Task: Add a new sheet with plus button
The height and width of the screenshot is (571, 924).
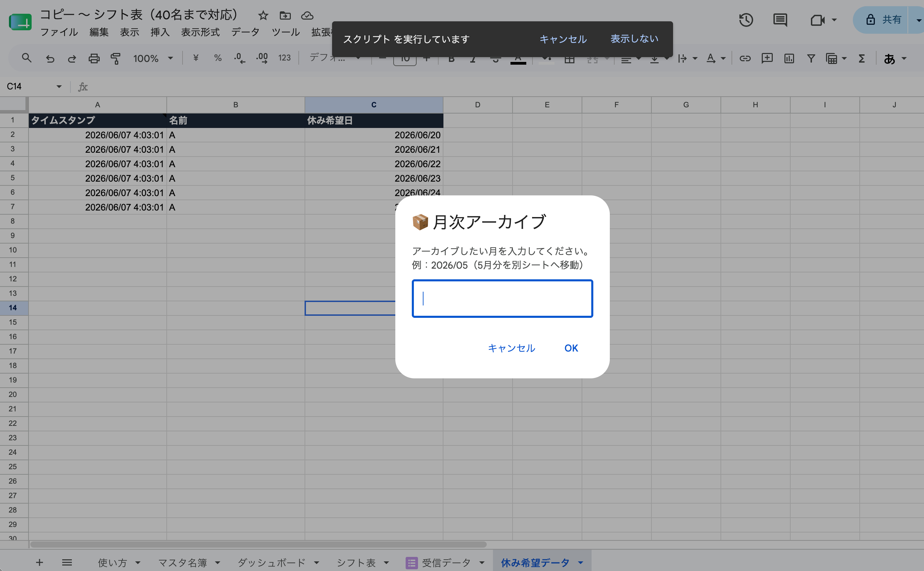Action: [39, 562]
